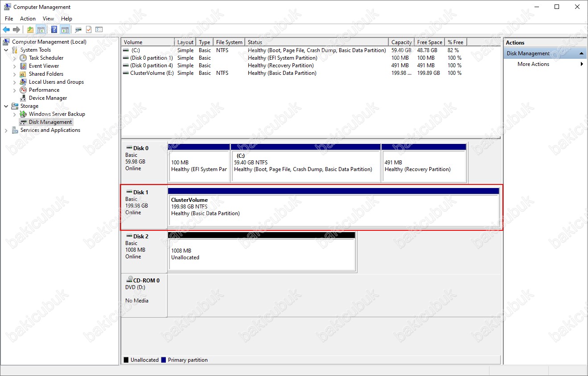
Task: Expand the Local Users and Groups node
Action: point(15,82)
